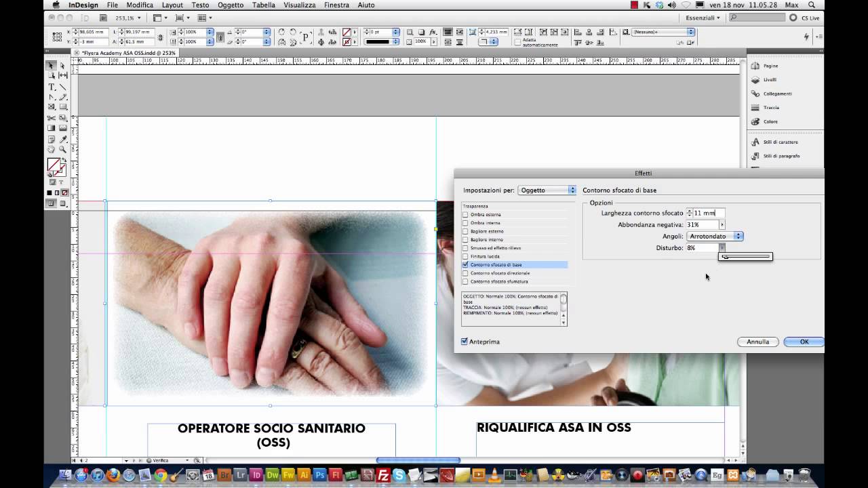Enable the Ombra esterna effect checkbox

pos(465,215)
